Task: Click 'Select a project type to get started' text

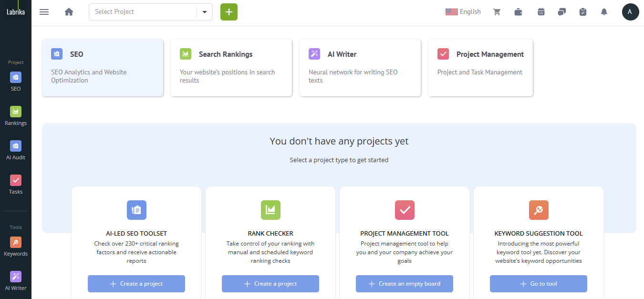Action: coord(339,160)
